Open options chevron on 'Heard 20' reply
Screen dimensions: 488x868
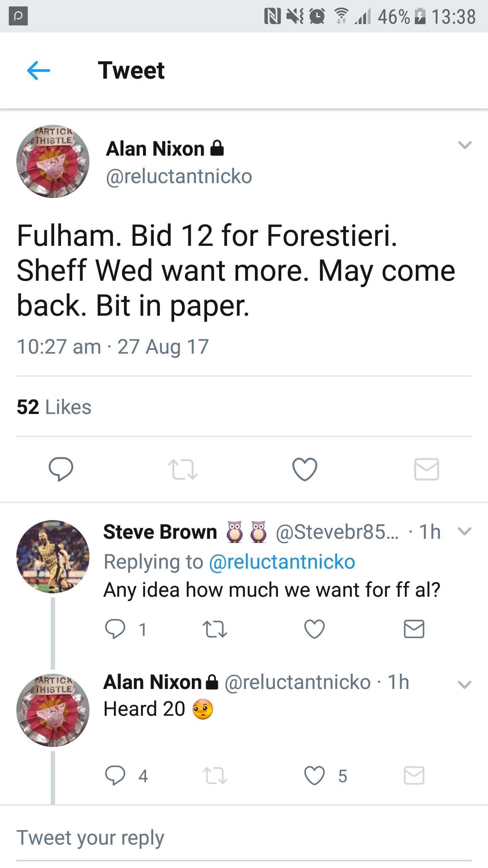pos(464,685)
